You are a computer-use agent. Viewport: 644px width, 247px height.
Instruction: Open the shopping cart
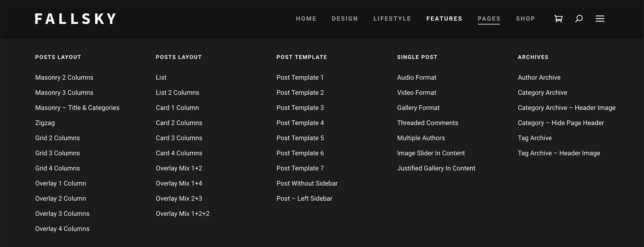(558, 19)
